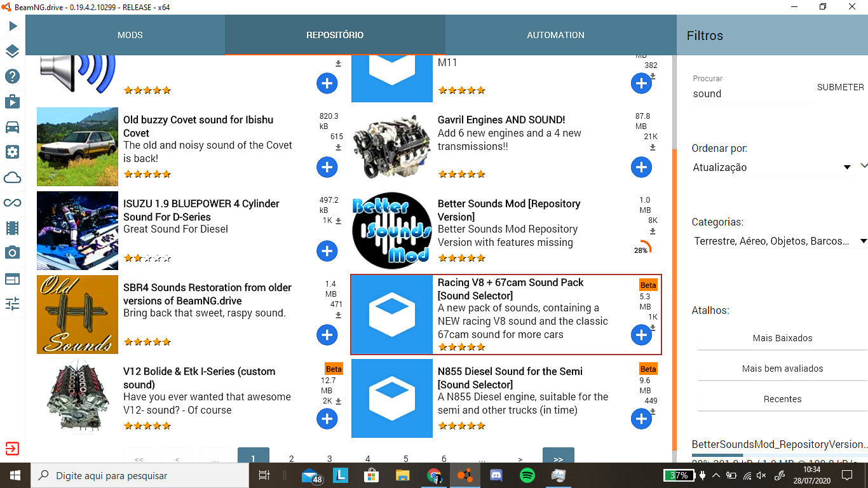This screenshot has height=488, width=868.
Task: Add V12 Bolide & Etk I-Series with plus
Action: 327,419
